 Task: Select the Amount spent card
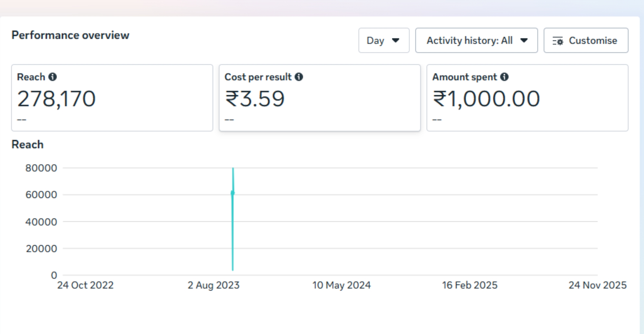coord(527,98)
